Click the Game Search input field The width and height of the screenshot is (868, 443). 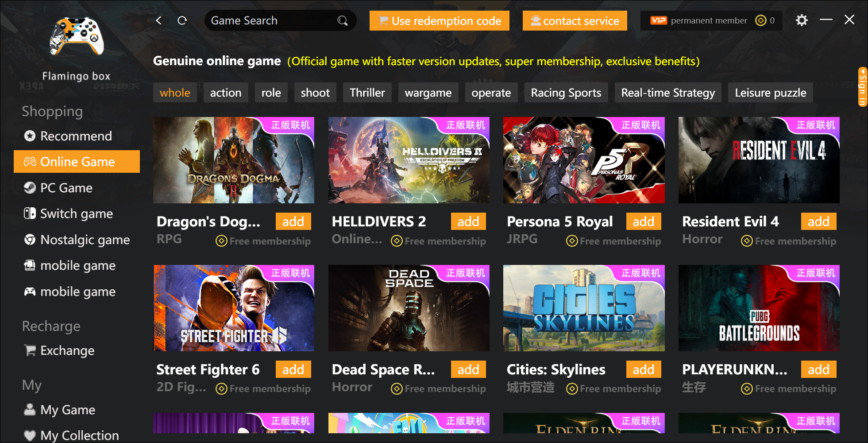[281, 20]
